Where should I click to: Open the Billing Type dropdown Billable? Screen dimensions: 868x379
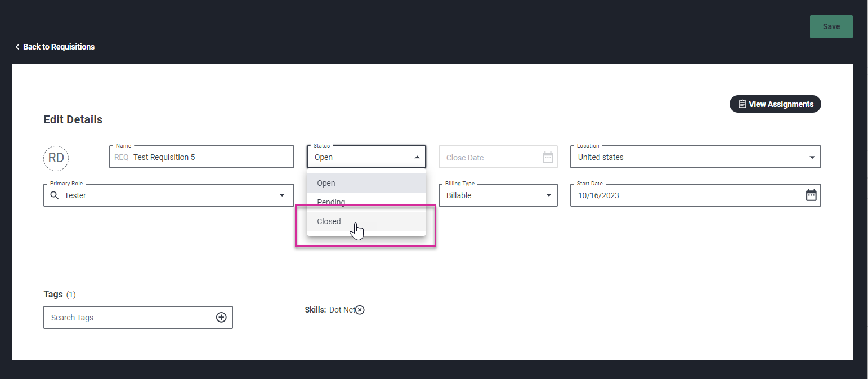[x=498, y=195]
